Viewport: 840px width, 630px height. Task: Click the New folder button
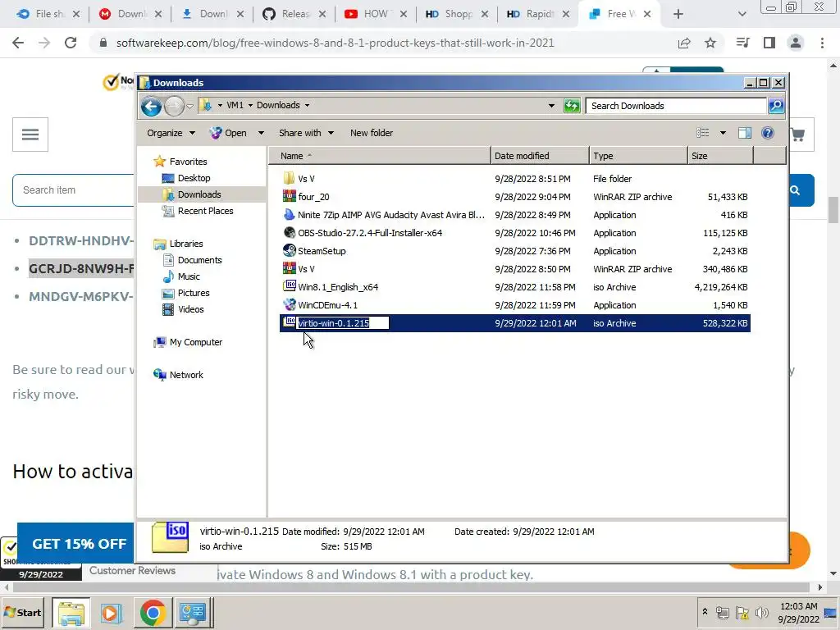tap(372, 133)
